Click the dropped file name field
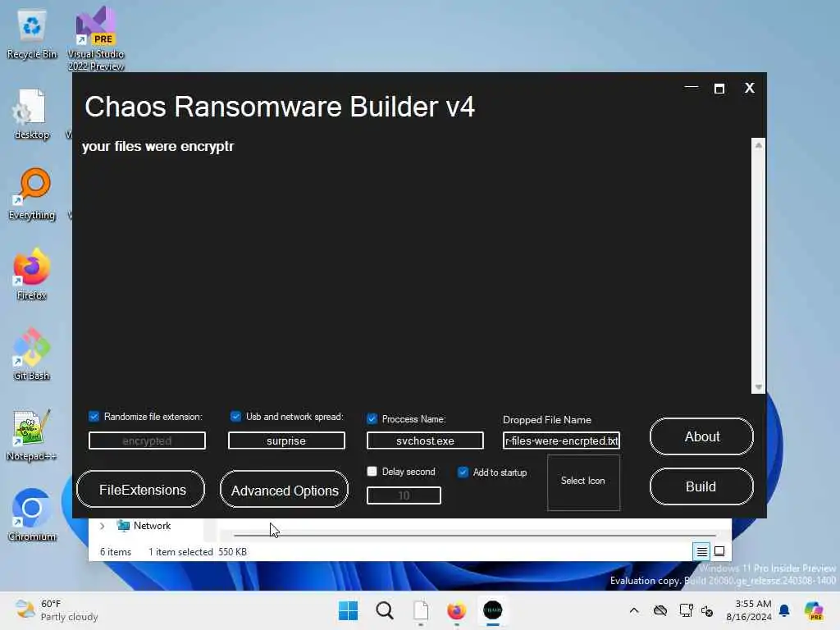This screenshot has height=630, width=840. point(561,441)
